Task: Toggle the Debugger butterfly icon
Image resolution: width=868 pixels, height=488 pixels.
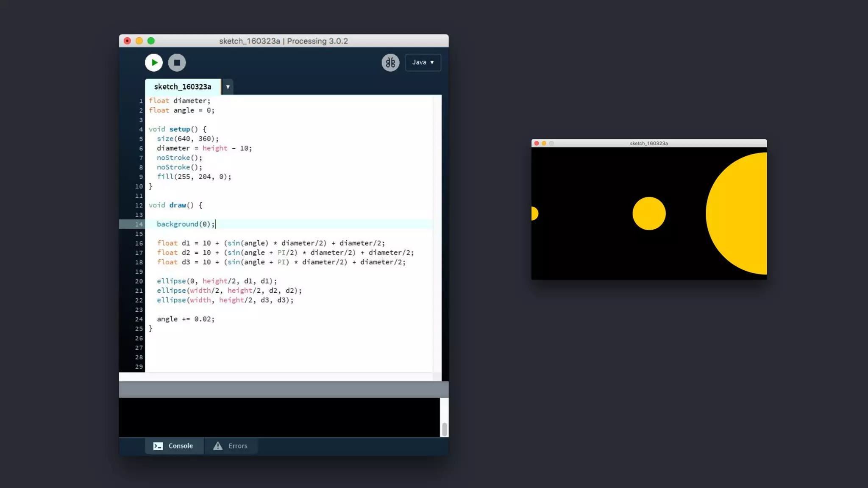Action: pyautogui.click(x=390, y=63)
